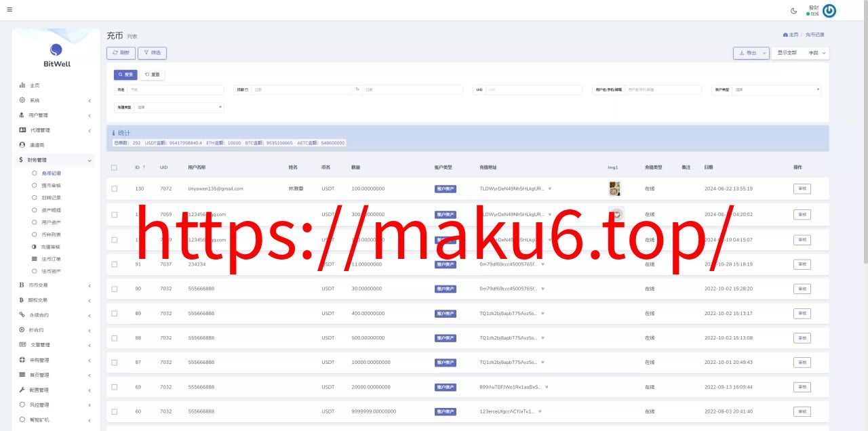Open 主页 home in sidebar
The height and width of the screenshot is (431, 868).
coord(35,85)
